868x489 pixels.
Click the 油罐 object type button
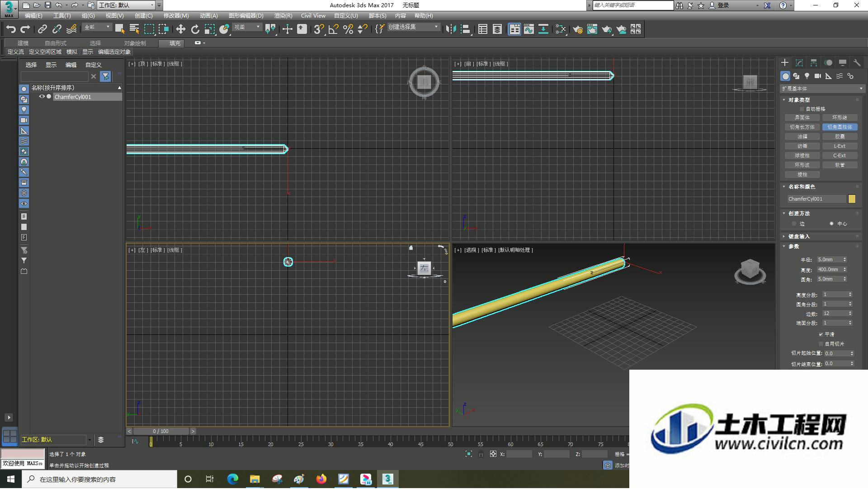pos(802,137)
